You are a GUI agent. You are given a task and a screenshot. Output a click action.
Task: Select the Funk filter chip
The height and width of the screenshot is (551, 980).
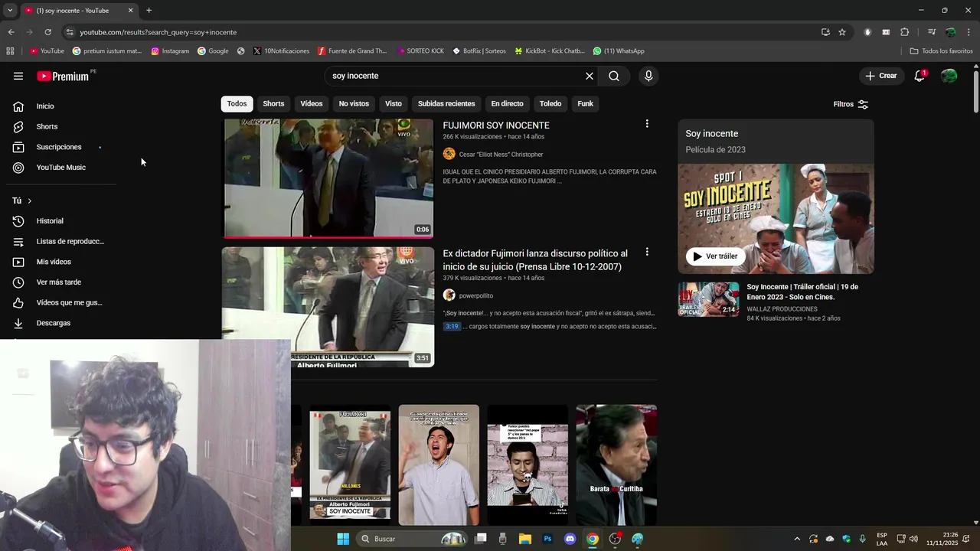pyautogui.click(x=586, y=103)
